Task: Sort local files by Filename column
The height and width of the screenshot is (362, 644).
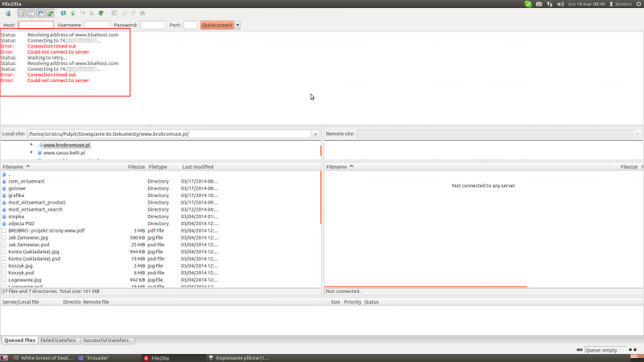Action: click(x=63, y=167)
